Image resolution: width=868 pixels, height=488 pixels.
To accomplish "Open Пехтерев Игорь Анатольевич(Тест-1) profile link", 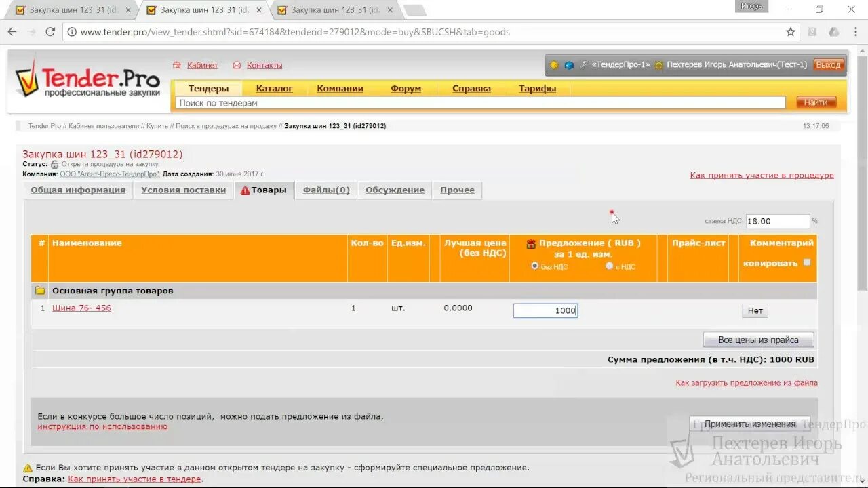I will pos(736,65).
